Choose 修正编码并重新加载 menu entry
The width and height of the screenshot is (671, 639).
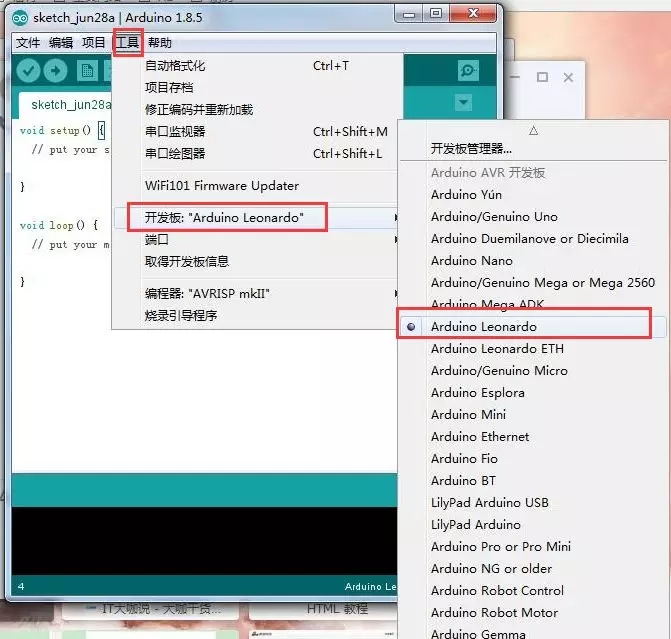click(x=257, y=110)
